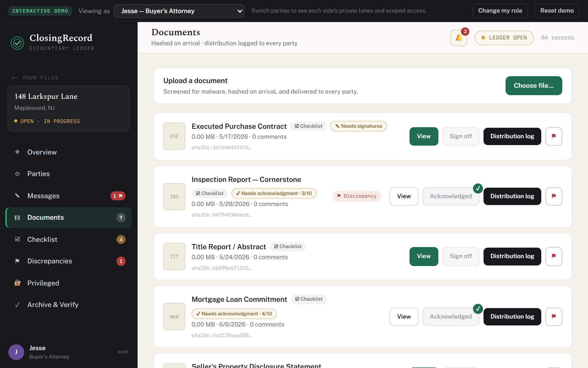Open Distribution log for Mortgage Loan Commitment
The width and height of the screenshot is (588, 368).
512,316
